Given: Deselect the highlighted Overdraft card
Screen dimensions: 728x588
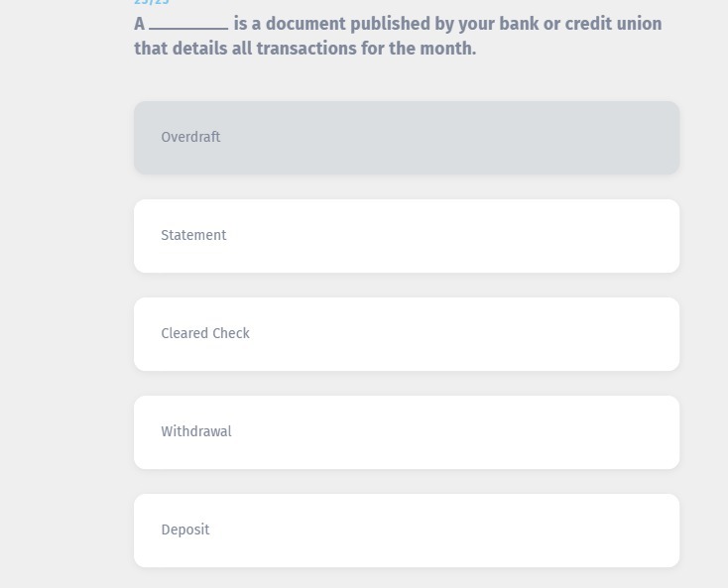Looking at the screenshot, I should point(407,138).
